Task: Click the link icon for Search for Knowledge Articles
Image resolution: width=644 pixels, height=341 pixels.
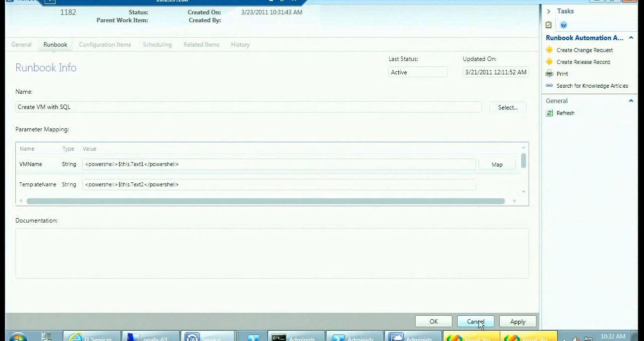Action: click(x=549, y=85)
